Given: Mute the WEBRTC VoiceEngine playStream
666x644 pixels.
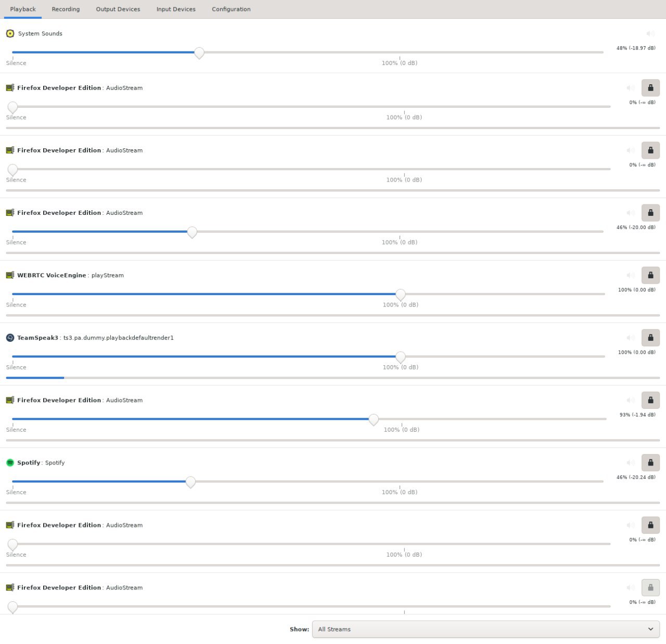Looking at the screenshot, I should click(x=631, y=275).
